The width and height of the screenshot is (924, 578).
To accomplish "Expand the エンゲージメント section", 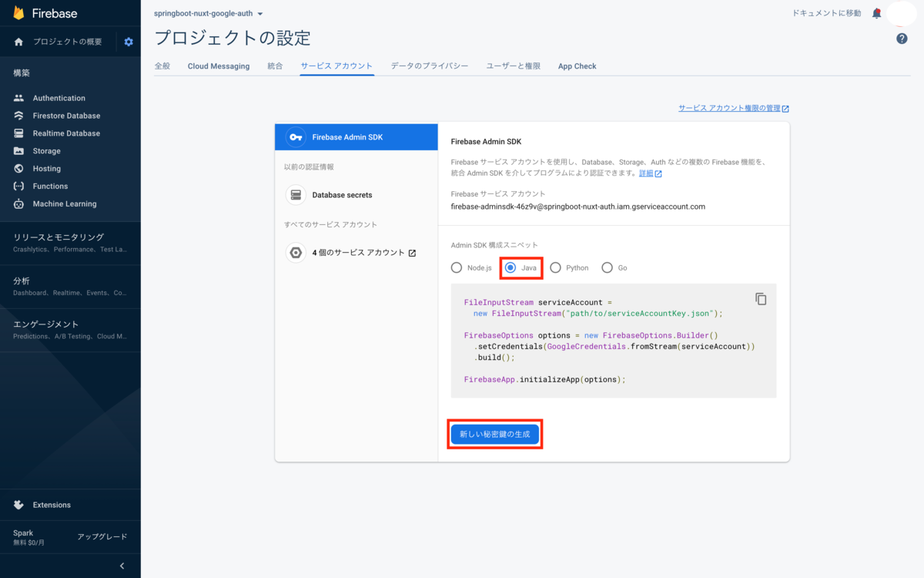I will pyautogui.click(x=70, y=330).
